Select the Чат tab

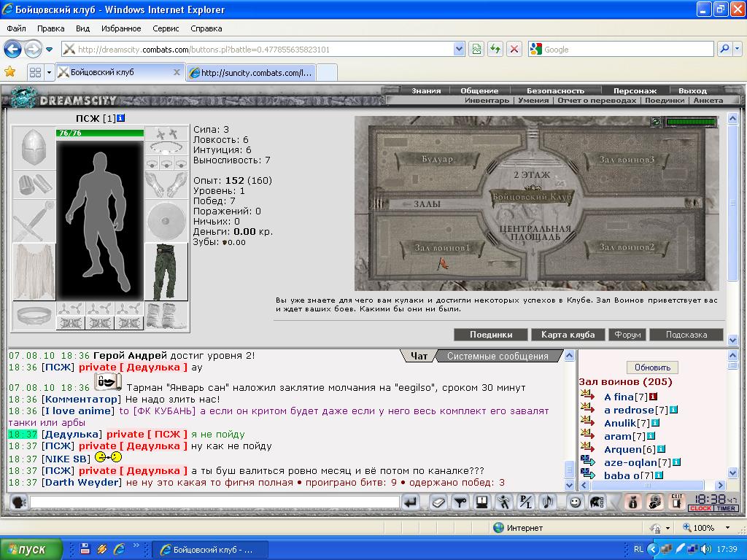[419, 356]
